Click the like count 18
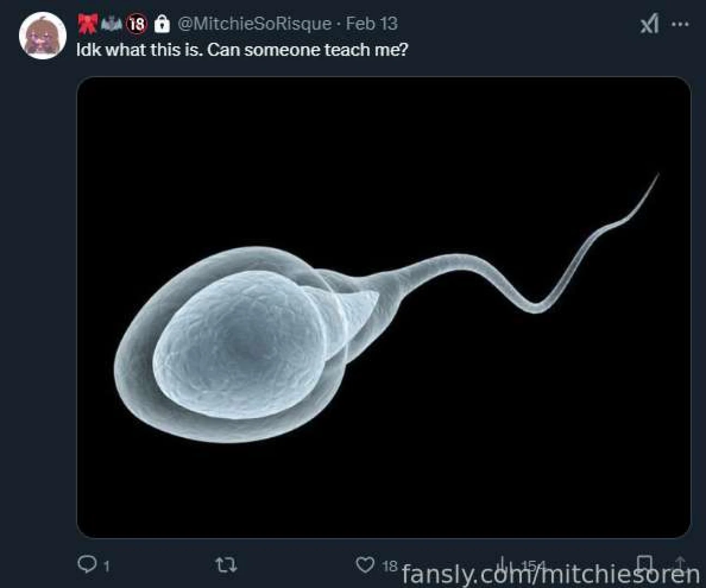706x588 pixels. tap(389, 566)
